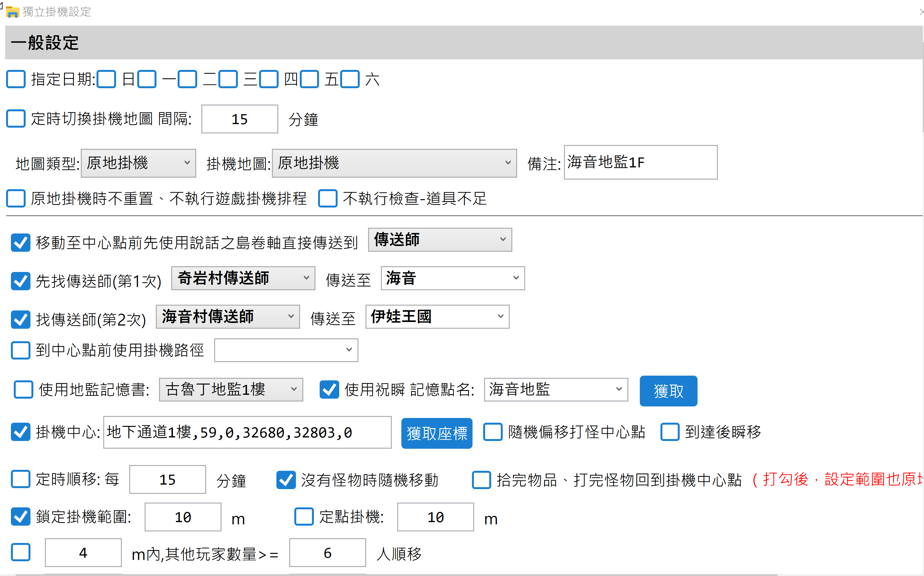The height and width of the screenshot is (576, 924).
Task: Click the 一般設定 section header
Action: coord(464,42)
